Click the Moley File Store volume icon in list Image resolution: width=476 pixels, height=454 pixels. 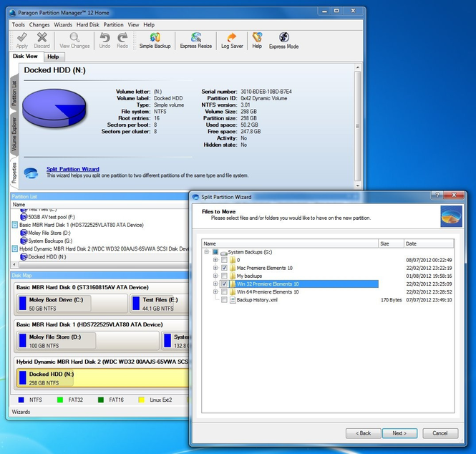click(24, 233)
